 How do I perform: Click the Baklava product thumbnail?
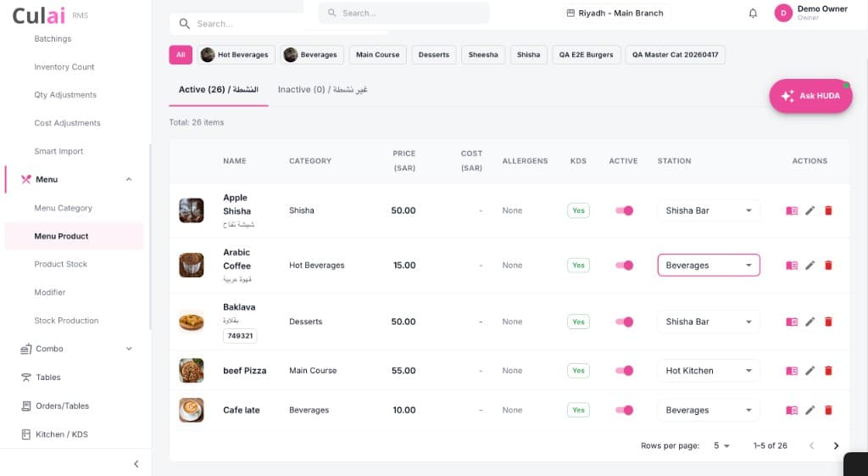point(192,322)
